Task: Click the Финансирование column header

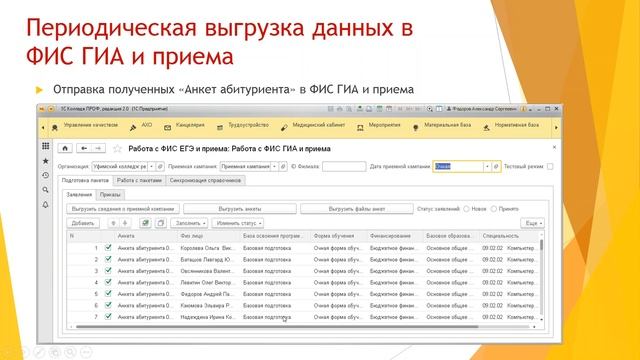Action: [x=395, y=236]
